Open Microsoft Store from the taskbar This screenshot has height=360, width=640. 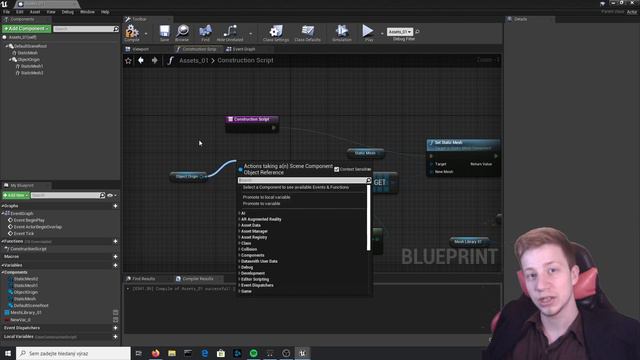click(221, 353)
